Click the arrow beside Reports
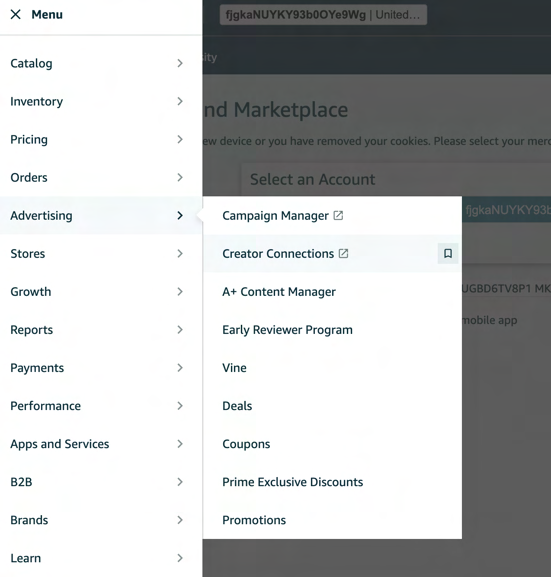Viewport: 551px width, 577px height. tap(180, 330)
